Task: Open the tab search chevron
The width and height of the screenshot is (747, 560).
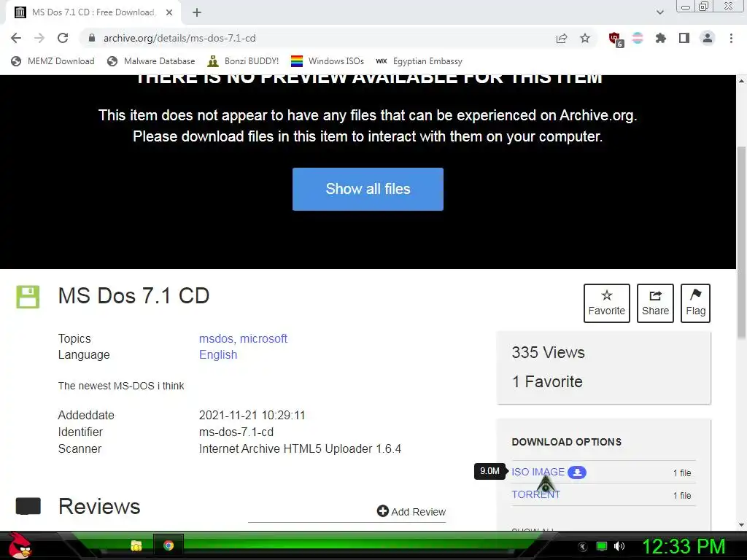Action: click(x=659, y=12)
